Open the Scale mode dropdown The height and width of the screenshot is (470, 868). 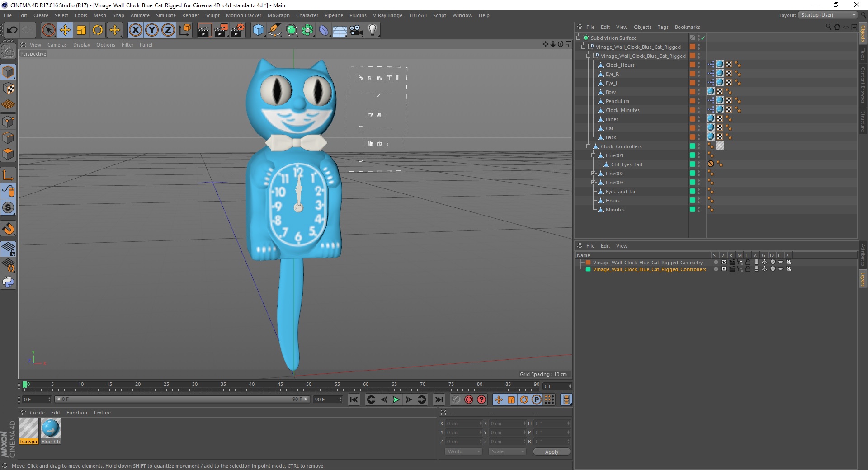point(507,451)
